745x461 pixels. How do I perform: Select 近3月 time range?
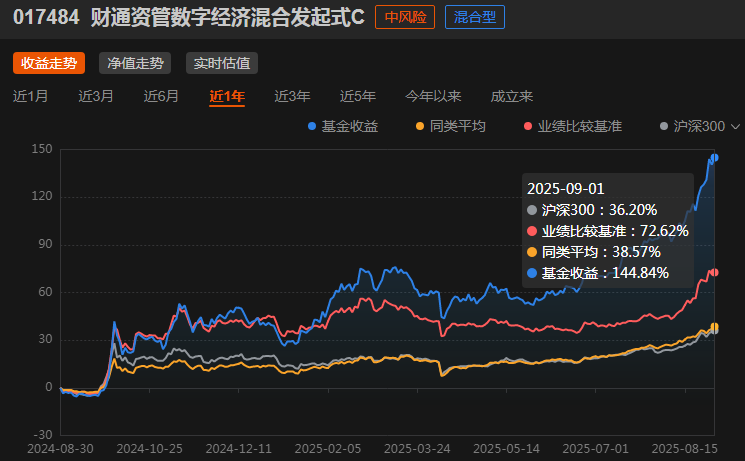pos(96,96)
